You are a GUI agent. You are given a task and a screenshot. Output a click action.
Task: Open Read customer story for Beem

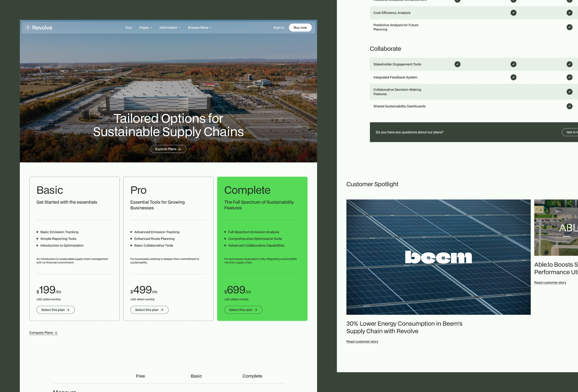coord(362,341)
